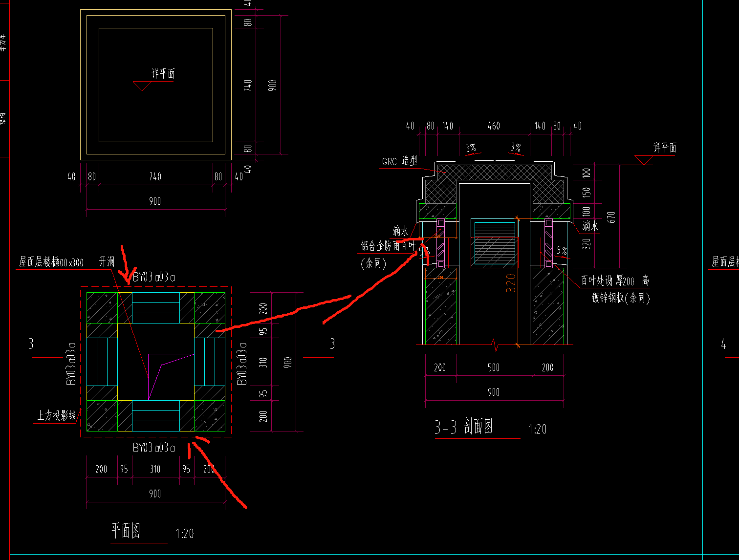Screen dimensions: 739x560
Task: Select the 5% slope label in the section
Action: click(562, 250)
